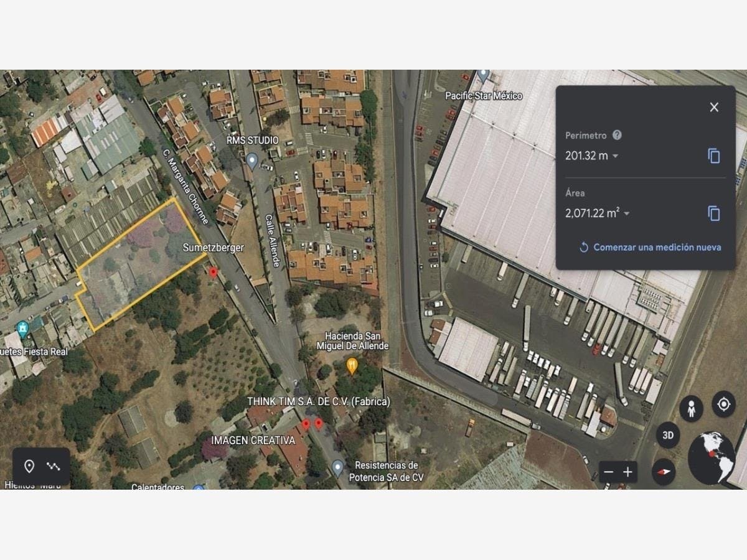The image size is (747, 560).
Task: Toggle the 3D view button
Action: pos(668,435)
